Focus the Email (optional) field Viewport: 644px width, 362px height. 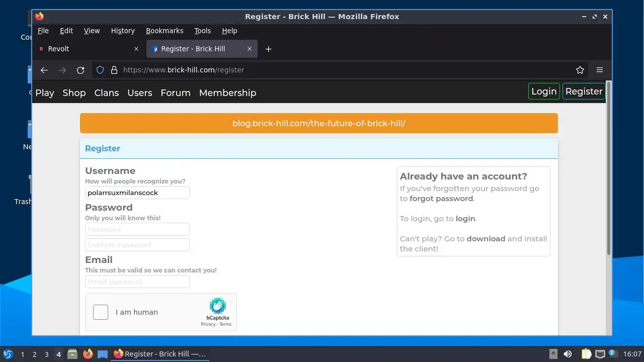(137, 282)
